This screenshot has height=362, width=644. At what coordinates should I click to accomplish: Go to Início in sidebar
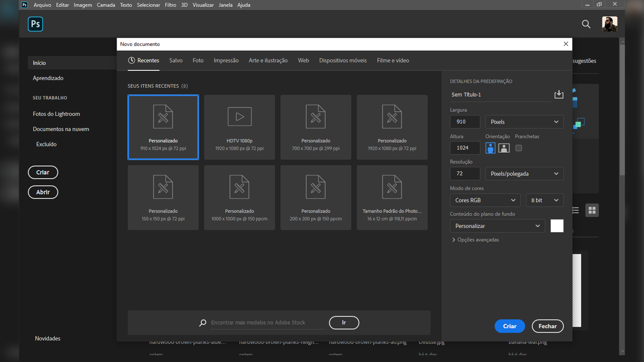[x=72, y=63]
